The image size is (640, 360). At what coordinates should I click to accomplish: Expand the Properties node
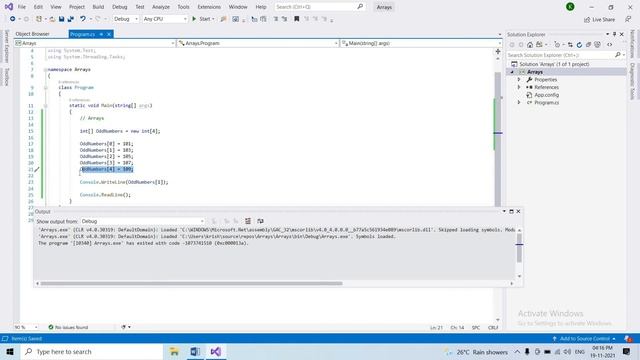519,80
